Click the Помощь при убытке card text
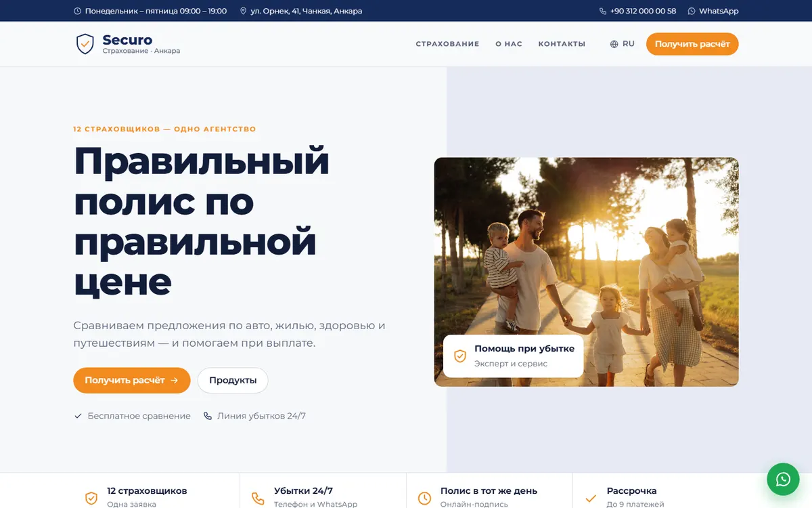The image size is (812, 508). (x=524, y=349)
